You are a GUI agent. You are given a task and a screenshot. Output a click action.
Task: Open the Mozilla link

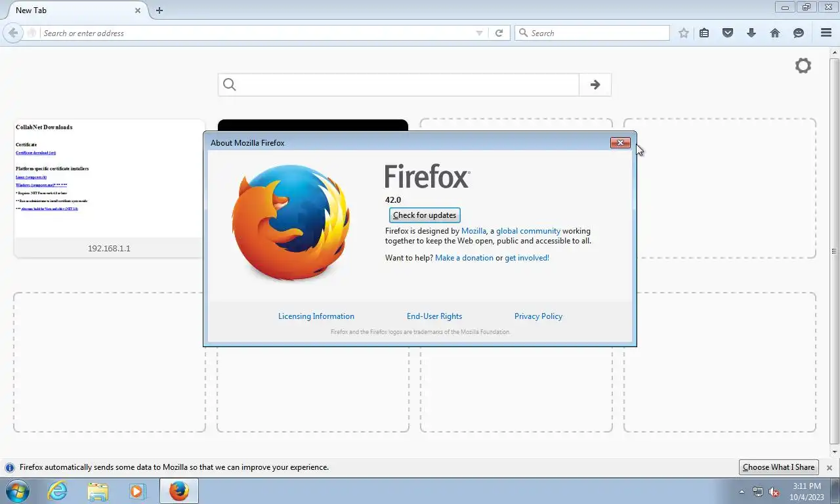(474, 231)
